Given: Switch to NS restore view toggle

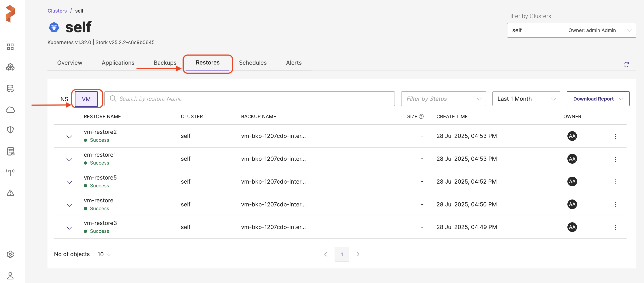Looking at the screenshot, I should coord(64,99).
